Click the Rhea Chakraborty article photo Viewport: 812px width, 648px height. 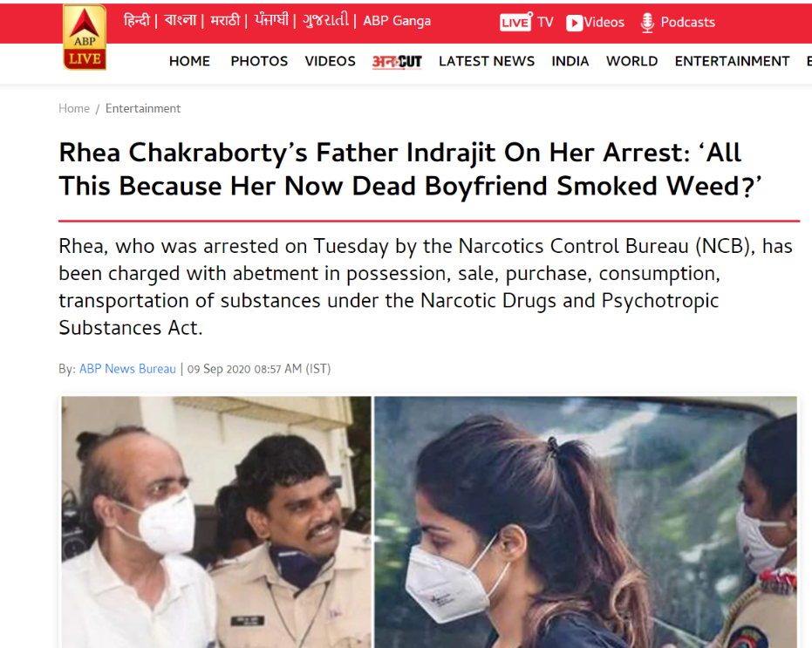click(429, 522)
